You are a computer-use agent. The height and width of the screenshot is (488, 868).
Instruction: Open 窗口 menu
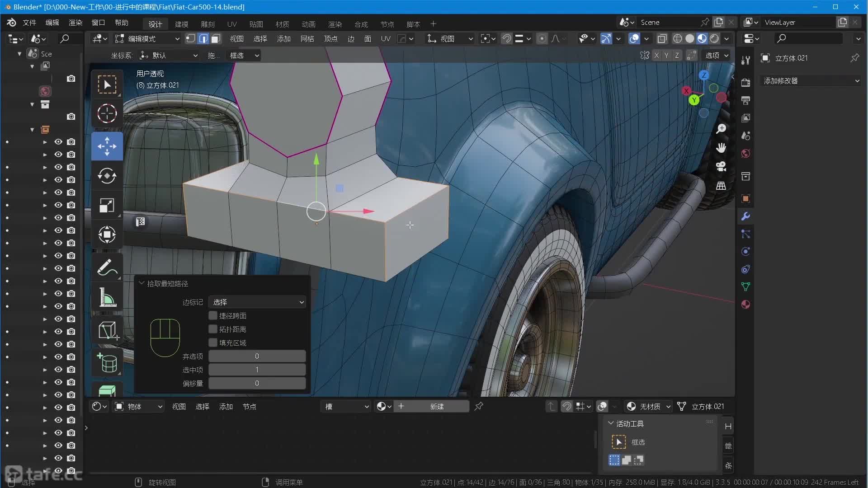click(x=98, y=23)
